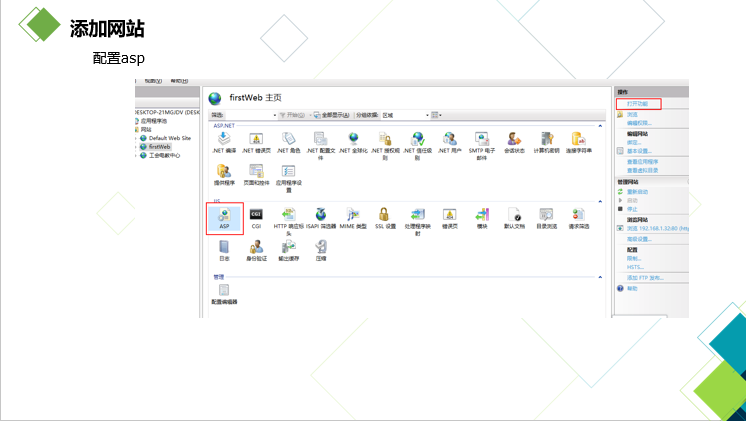This screenshot has height=421, width=746.
Task: Open the 帮助(H) menu
Action: pyautogui.click(x=179, y=81)
